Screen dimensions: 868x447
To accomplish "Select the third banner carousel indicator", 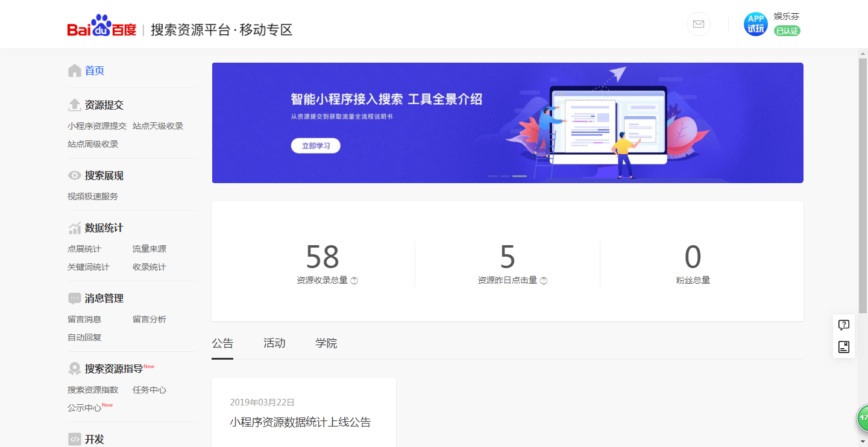I will 520,176.
